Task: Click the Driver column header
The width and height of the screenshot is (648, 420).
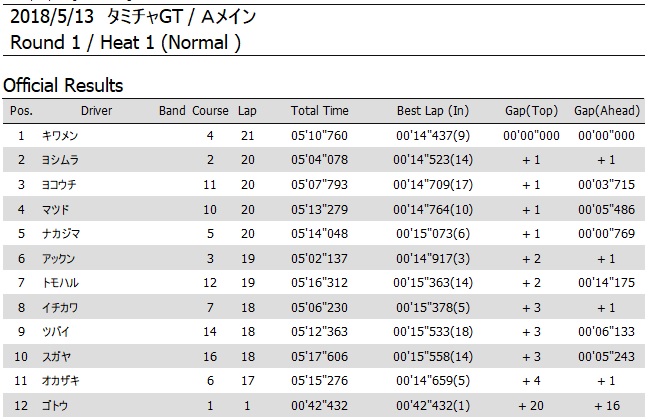Action: 96,111
